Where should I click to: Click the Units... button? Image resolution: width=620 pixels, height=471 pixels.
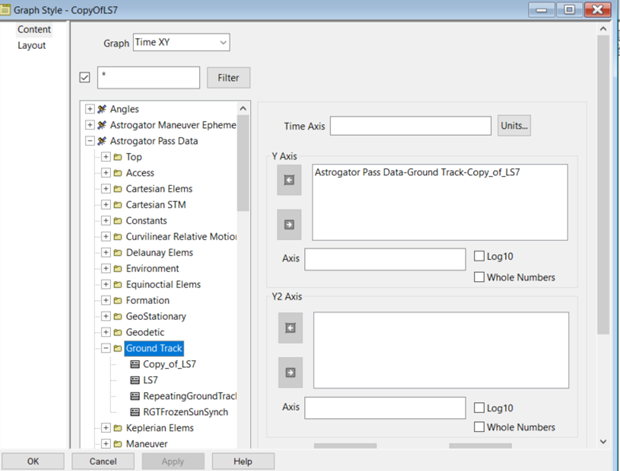(514, 126)
